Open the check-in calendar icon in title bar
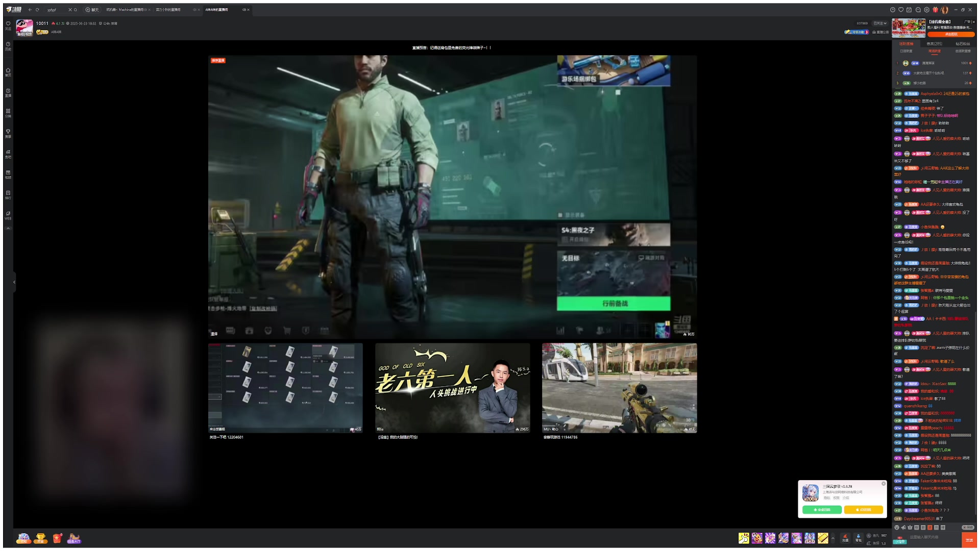 909,10
